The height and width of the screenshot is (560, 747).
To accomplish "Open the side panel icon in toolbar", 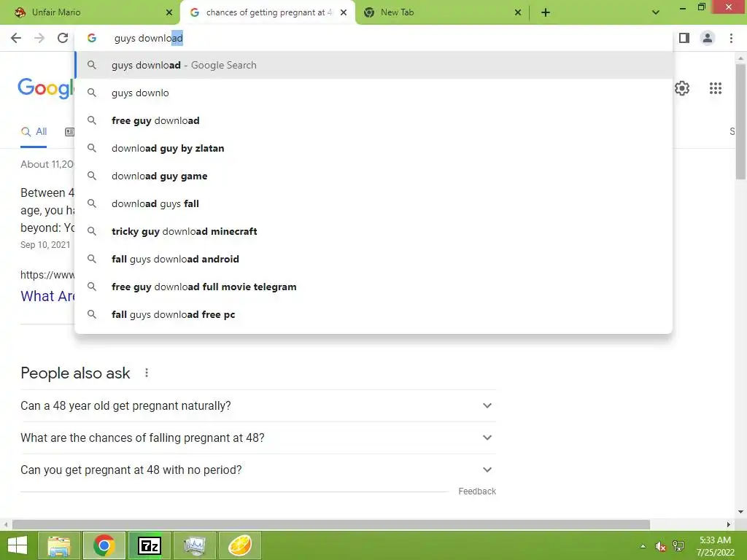I will [x=684, y=38].
